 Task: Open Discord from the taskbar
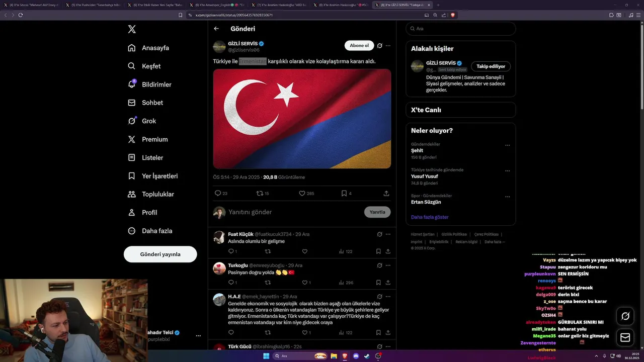pos(356,356)
